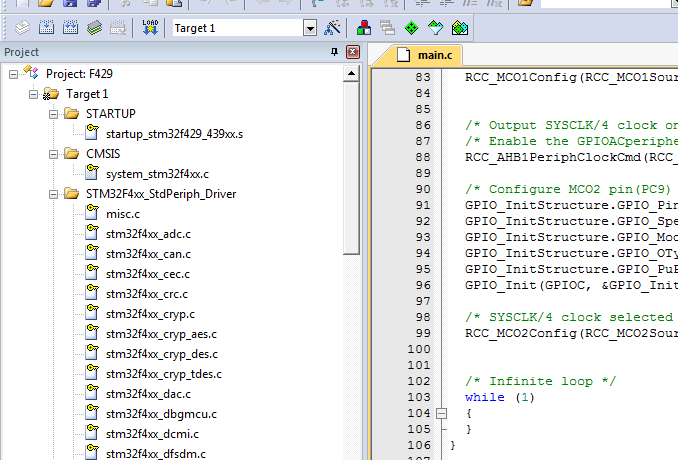The width and height of the screenshot is (678, 460).
Task: Click the Rebuild all target files icon
Action: [70, 28]
